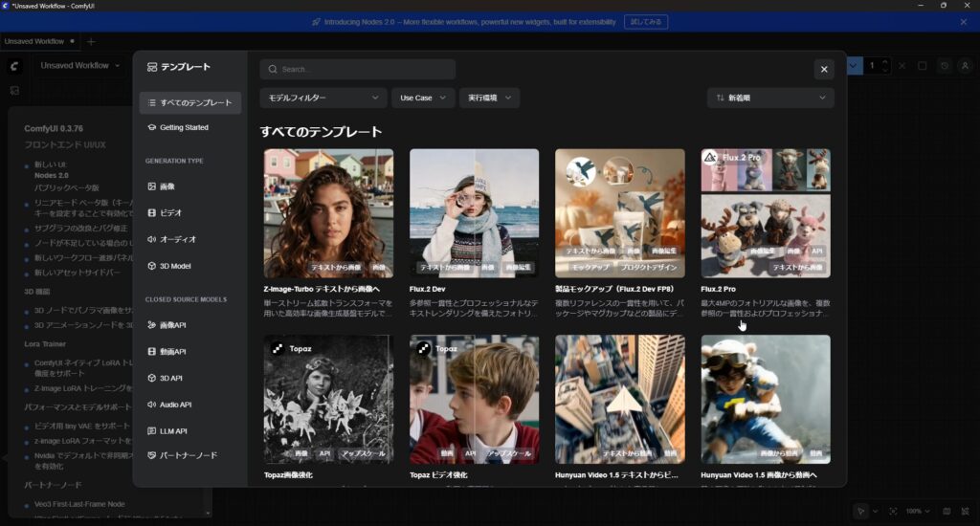980x526 pixels.
Task: Open the 新着順 sort dropdown
Action: pos(770,98)
